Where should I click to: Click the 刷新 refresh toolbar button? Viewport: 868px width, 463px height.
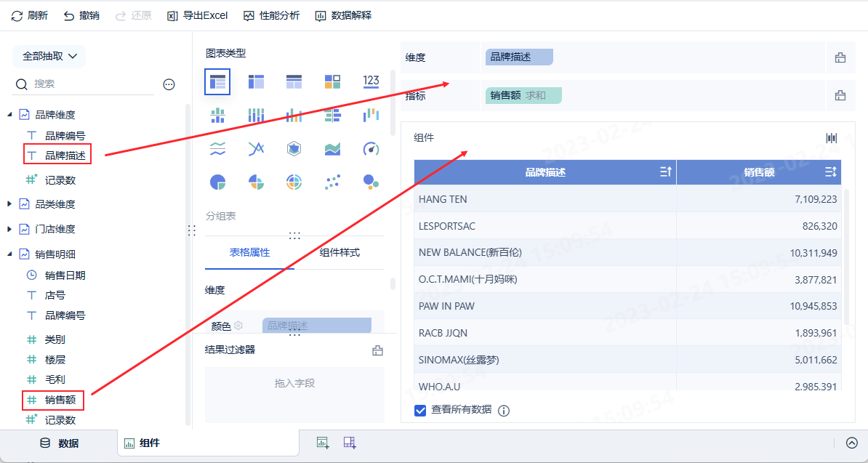(29, 15)
